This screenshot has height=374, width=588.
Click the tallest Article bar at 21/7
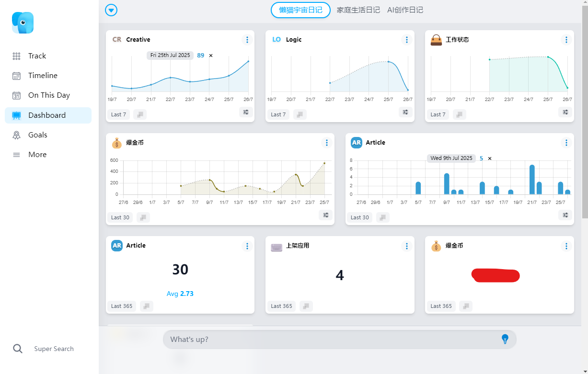coord(532,180)
